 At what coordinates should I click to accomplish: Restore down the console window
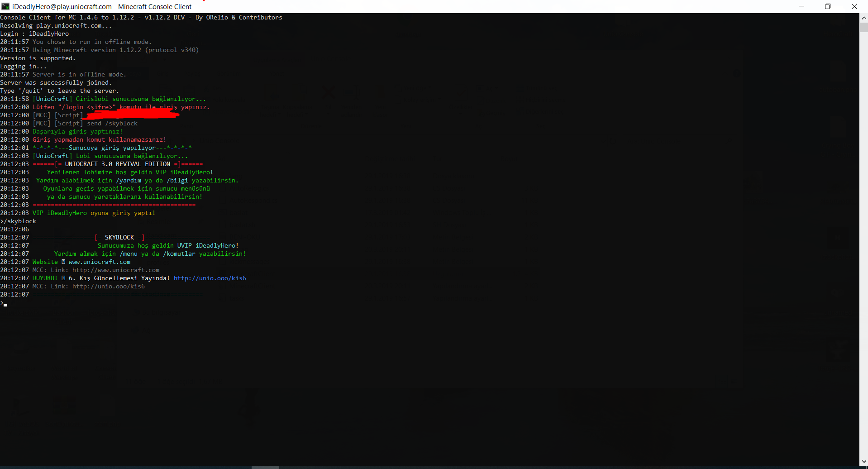(x=828, y=6)
